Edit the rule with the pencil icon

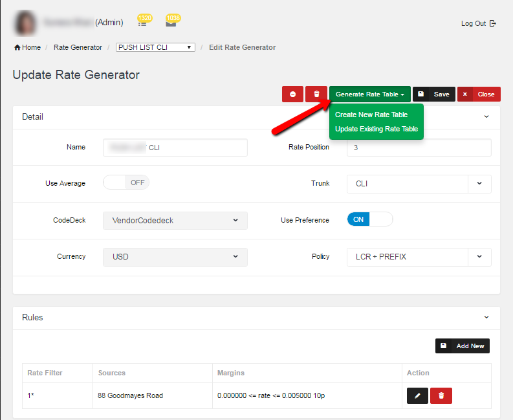pyautogui.click(x=417, y=395)
